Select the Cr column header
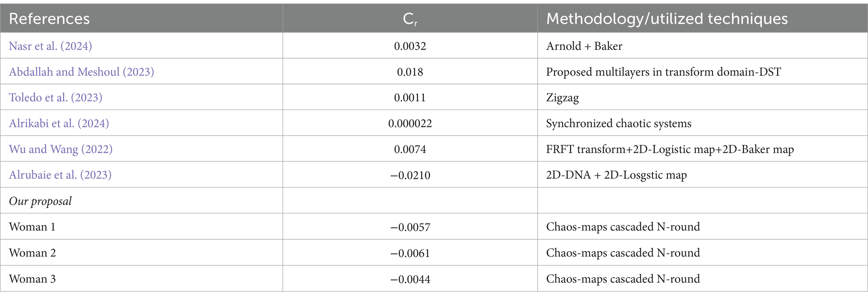 pyautogui.click(x=410, y=19)
